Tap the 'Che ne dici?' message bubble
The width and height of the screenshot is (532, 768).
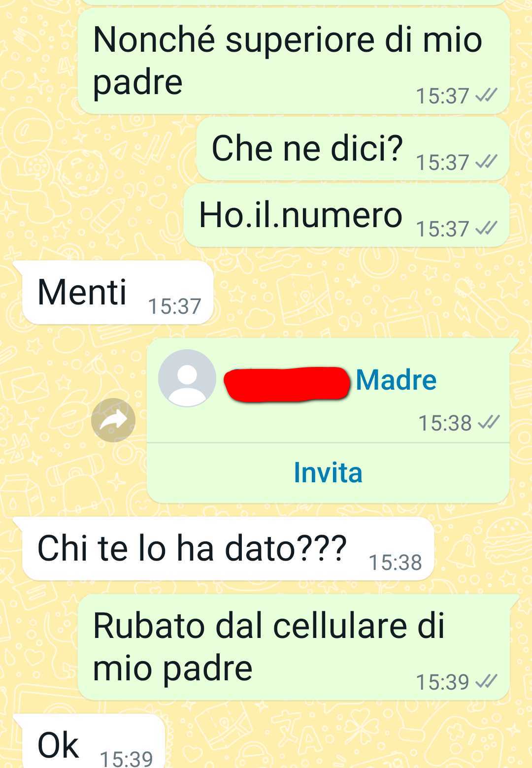353,149
